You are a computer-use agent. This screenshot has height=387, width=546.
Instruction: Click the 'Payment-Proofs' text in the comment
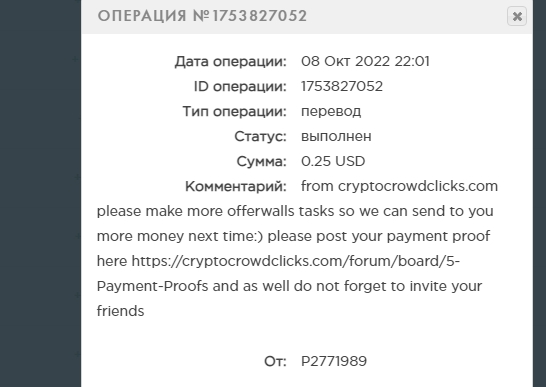click(152, 286)
